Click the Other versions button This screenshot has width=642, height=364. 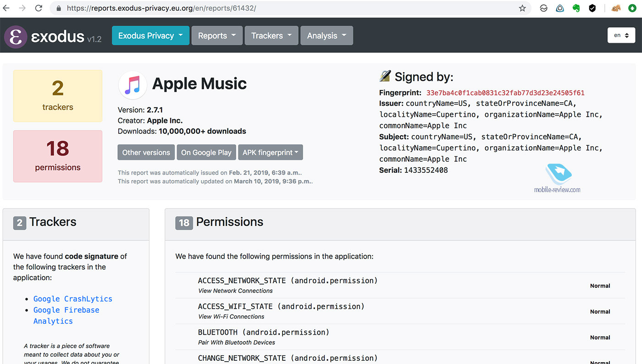146,153
